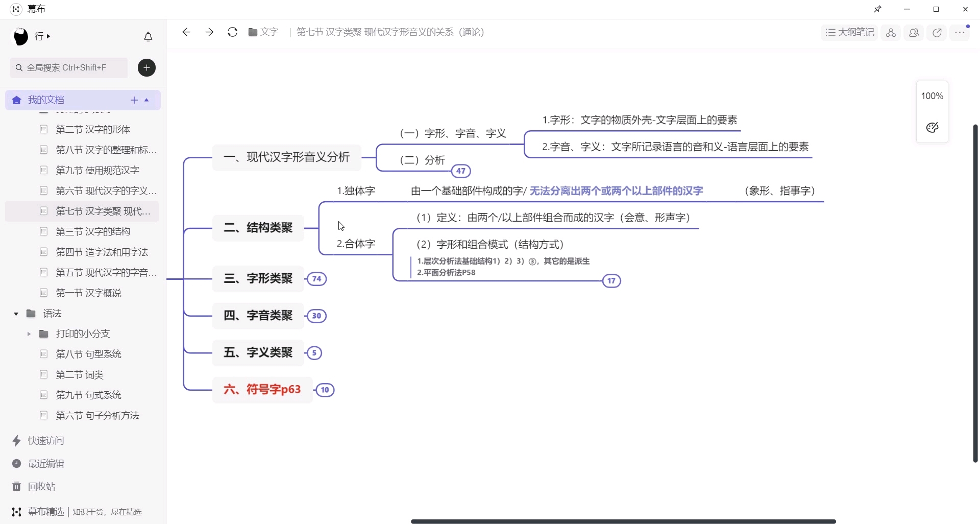The image size is (980, 524).
Task: Collapse the 我的文档 section arrow
Action: pos(147,100)
